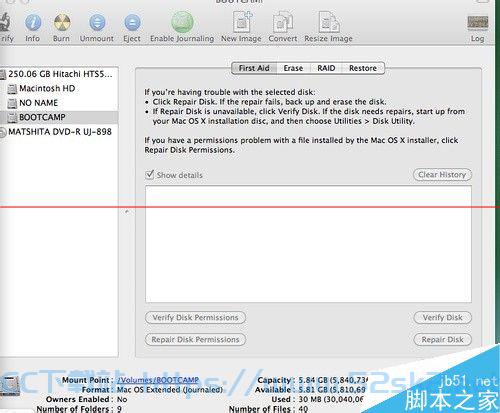Click Repair Disk Permissions button

195,339
